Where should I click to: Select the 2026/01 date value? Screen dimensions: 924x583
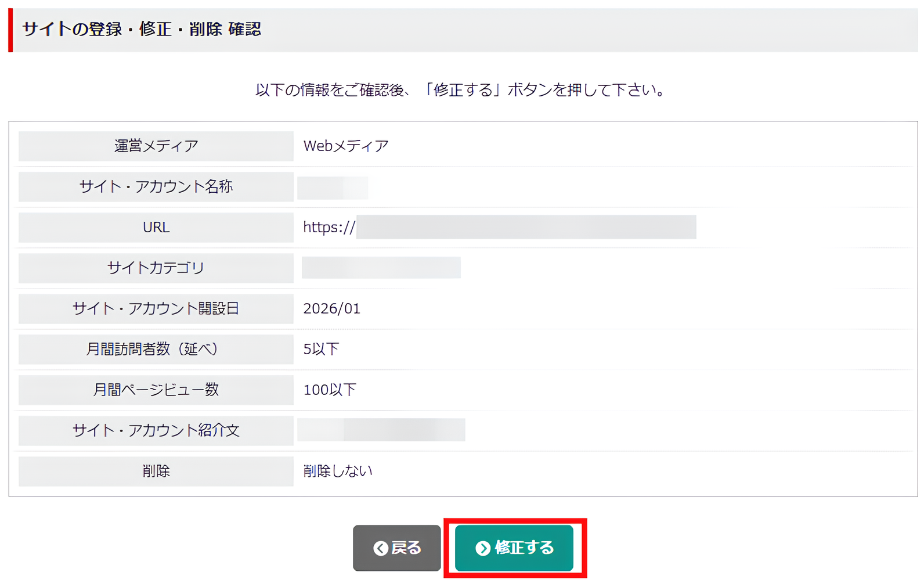pyautogui.click(x=332, y=308)
